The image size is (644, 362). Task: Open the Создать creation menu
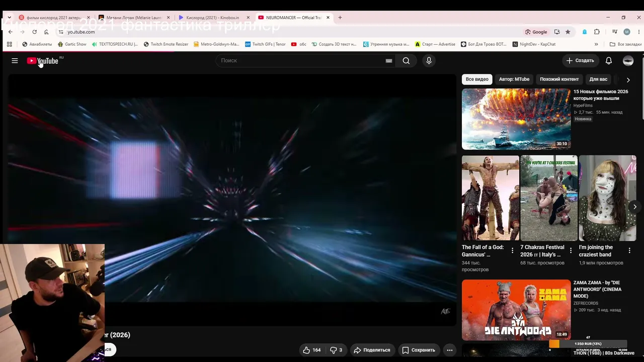pyautogui.click(x=580, y=61)
